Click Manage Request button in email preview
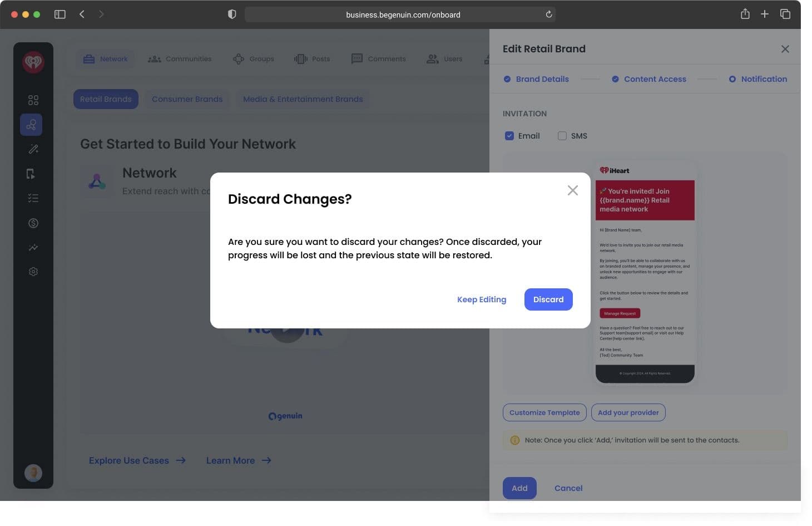Image resolution: width=812 pixels, height=526 pixels. coord(620,313)
